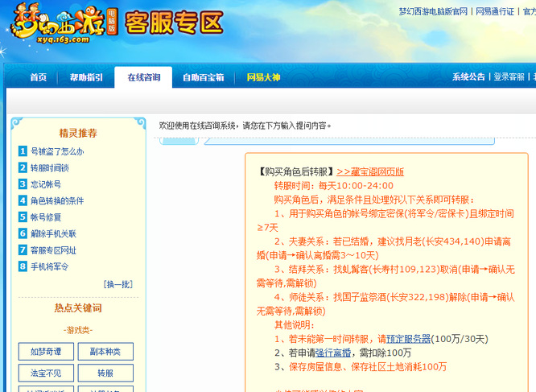Open the 预定服务器 link
Viewport: 536px width, 392px height.
pos(408,339)
